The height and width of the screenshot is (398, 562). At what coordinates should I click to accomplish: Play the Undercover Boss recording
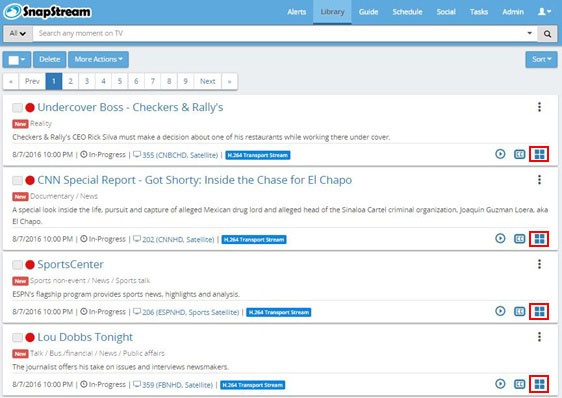500,154
